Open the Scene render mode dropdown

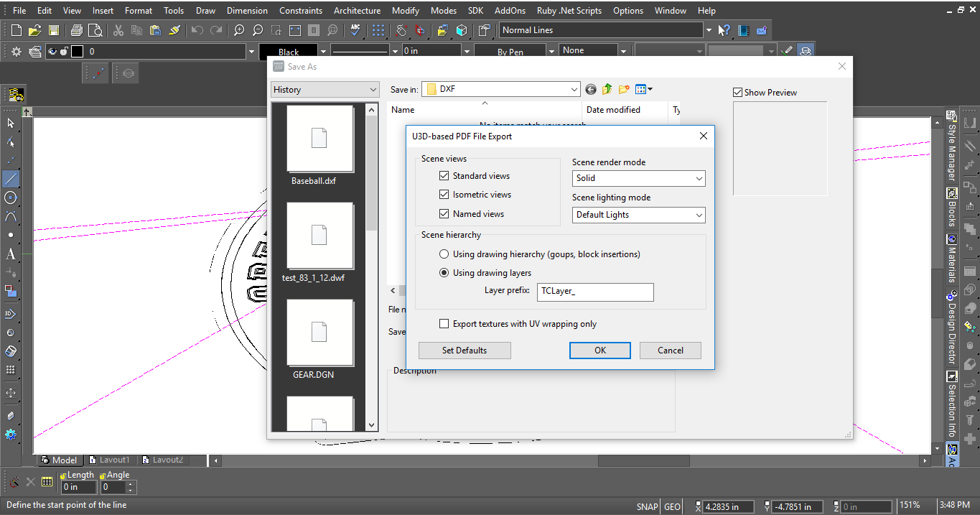point(638,178)
